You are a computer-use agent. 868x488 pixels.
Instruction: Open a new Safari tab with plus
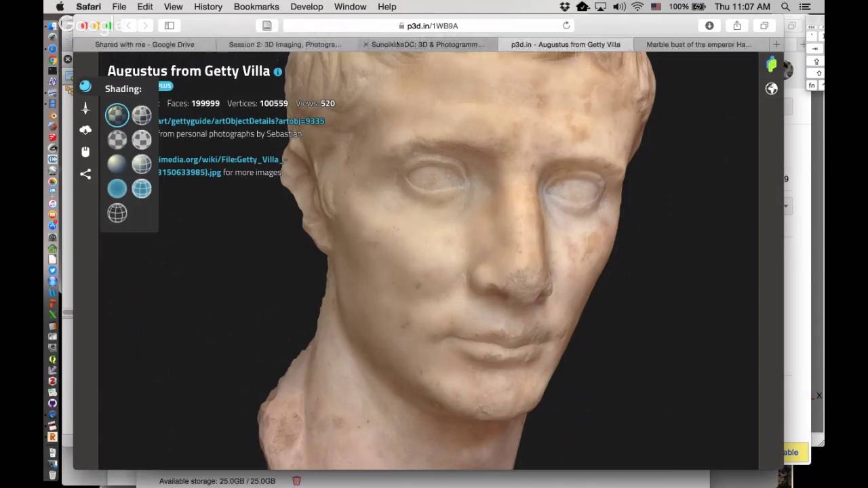coord(776,45)
